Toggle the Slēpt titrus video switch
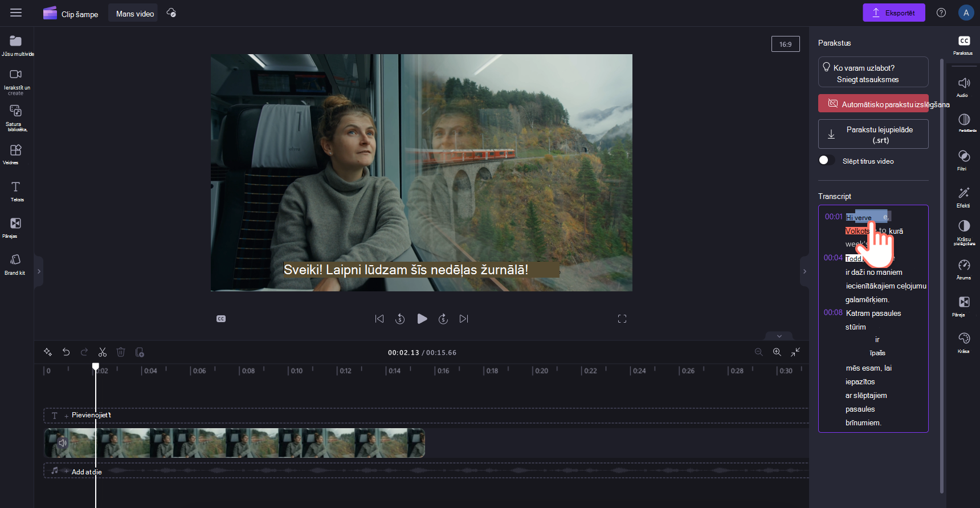This screenshot has height=508, width=980. tap(827, 161)
